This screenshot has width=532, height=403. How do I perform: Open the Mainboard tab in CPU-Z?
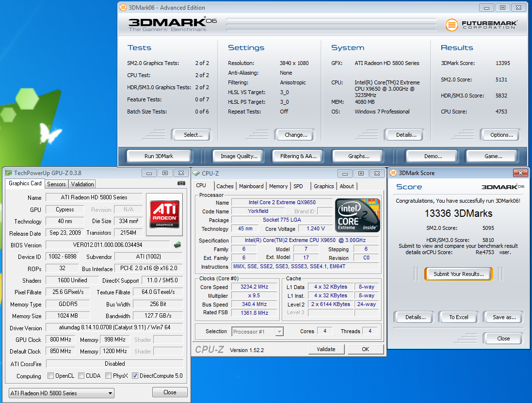251,186
